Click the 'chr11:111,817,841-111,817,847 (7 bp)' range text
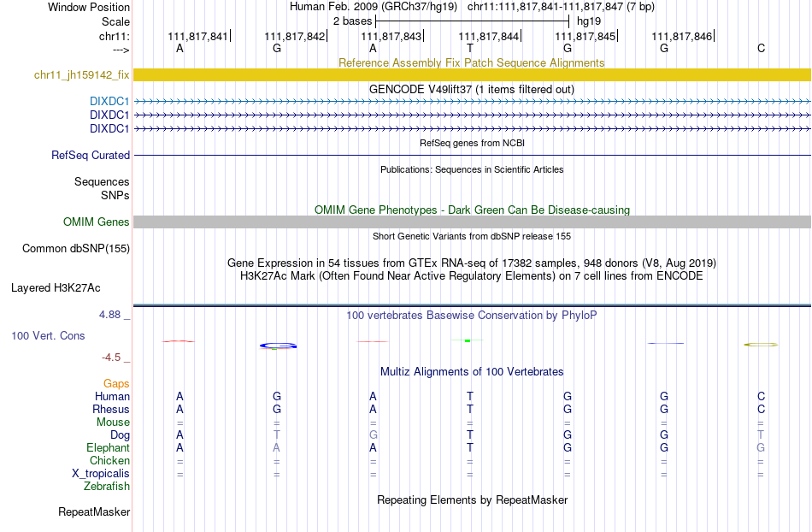The width and height of the screenshot is (812, 532). tap(561, 7)
